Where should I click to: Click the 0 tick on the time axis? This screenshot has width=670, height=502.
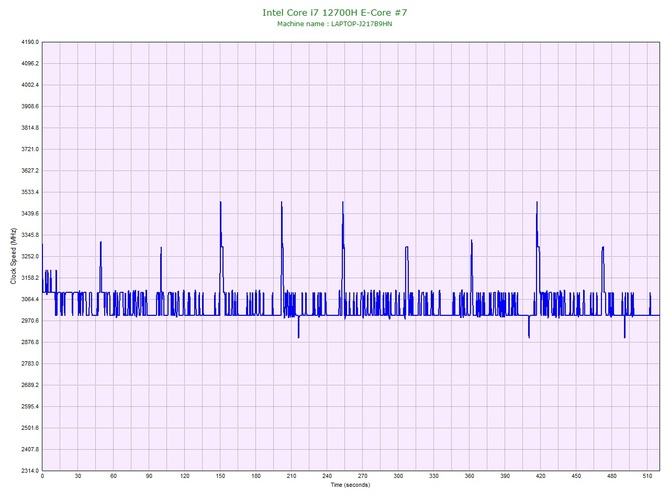(x=42, y=476)
